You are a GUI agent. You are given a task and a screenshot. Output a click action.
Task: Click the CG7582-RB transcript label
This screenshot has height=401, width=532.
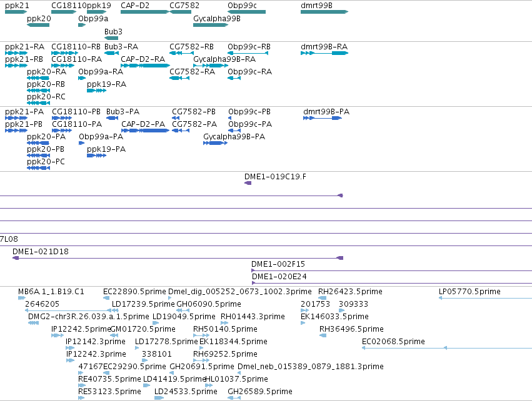[192, 47]
